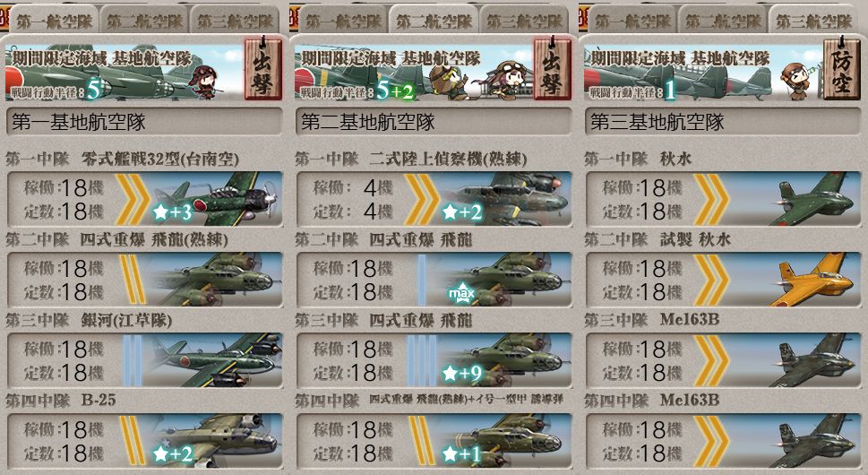Image resolution: width=868 pixels, height=475 pixels.
Task: Select the 零式艦戦32型(台南空) fighter plane slot
Action: coord(144,199)
